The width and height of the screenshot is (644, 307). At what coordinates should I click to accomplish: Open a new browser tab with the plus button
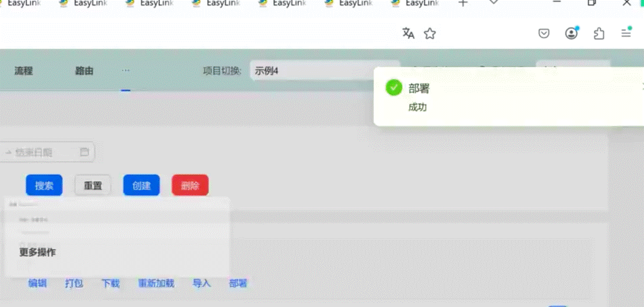pos(463,3)
